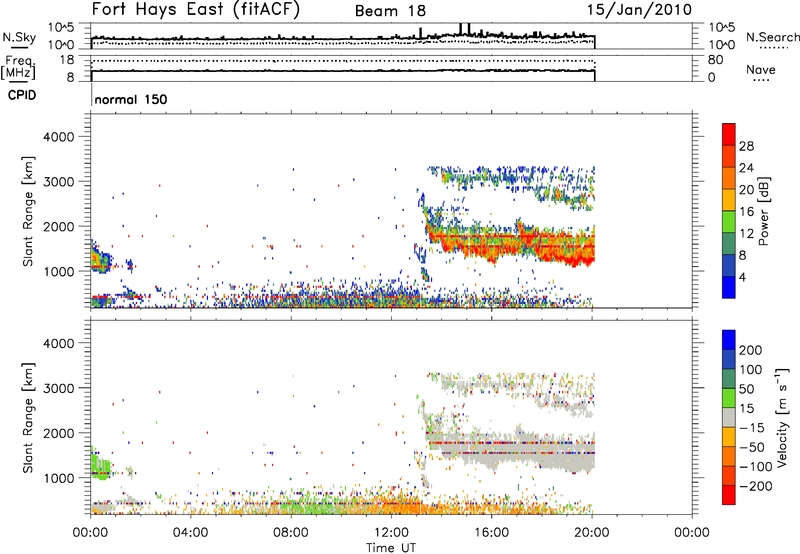This screenshot has height=554, width=800.
Task: Click the '200' value on velocity scale
Action: point(751,350)
